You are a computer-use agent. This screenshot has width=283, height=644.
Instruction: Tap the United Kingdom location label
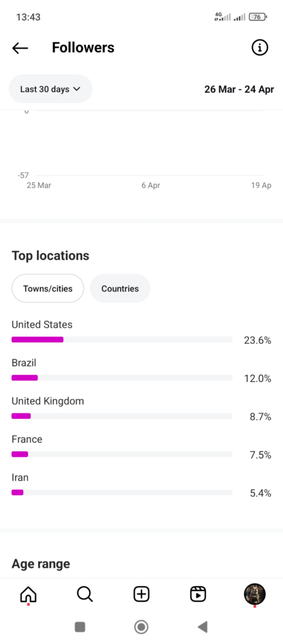tap(48, 401)
